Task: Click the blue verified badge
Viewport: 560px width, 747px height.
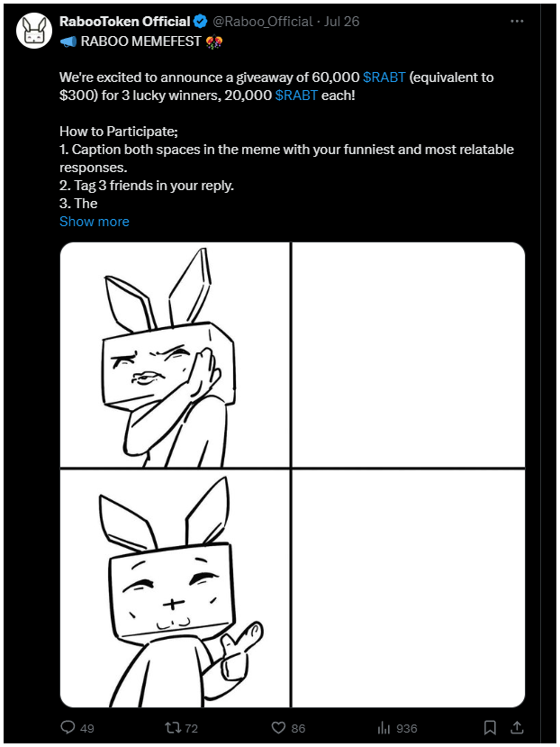Action: (x=201, y=22)
